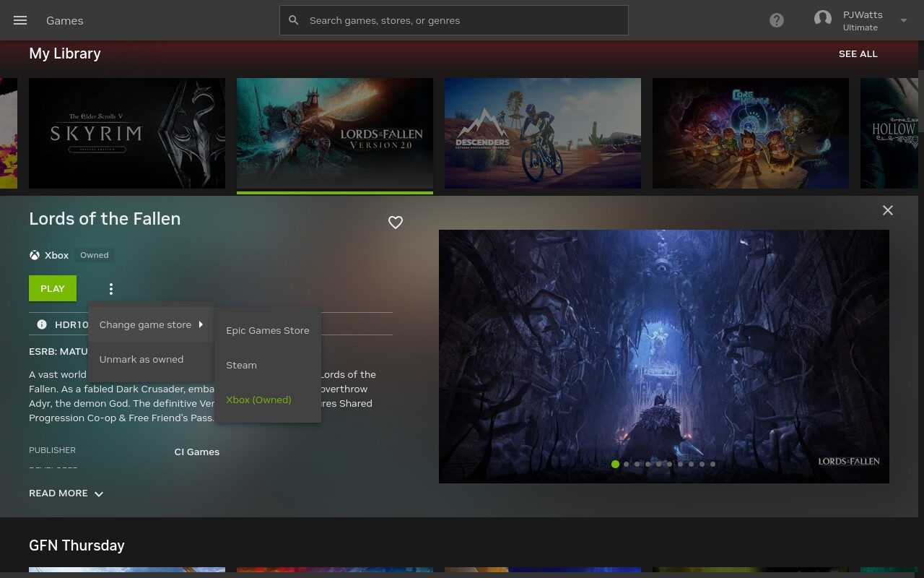Click the My Library heading
This screenshot has height=578, width=924.
[65, 53]
